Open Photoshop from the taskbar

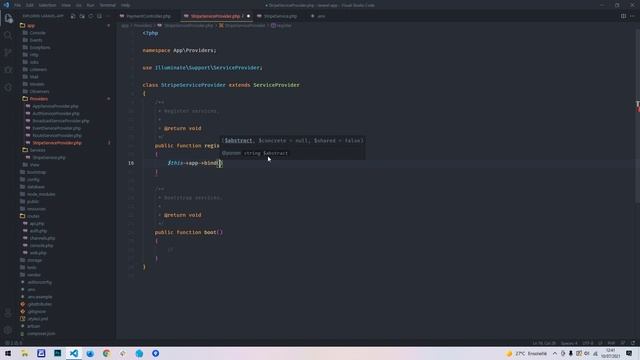pos(58,353)
